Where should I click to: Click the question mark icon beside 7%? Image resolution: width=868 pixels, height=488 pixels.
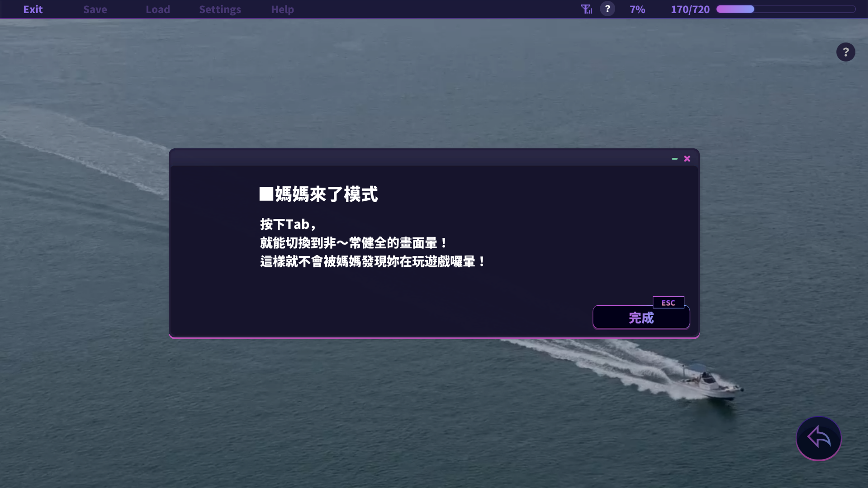pyautogui.click(x=607, y=9)
